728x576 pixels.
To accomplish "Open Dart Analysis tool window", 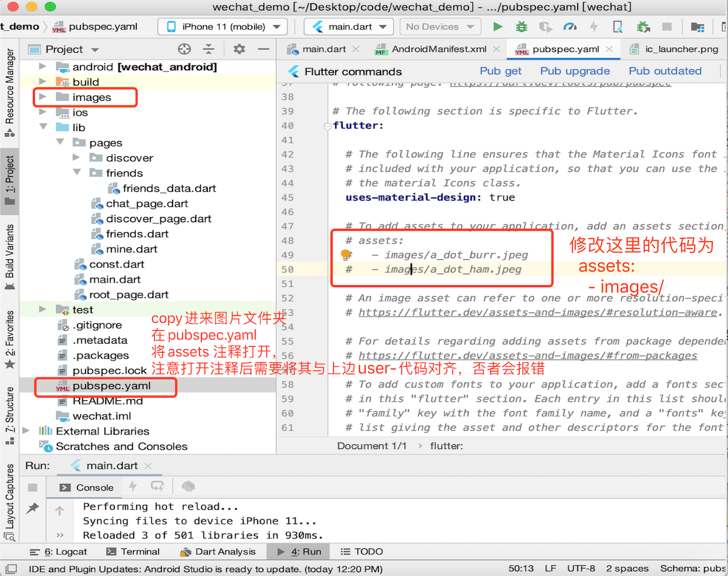I will tap(218, 552).
